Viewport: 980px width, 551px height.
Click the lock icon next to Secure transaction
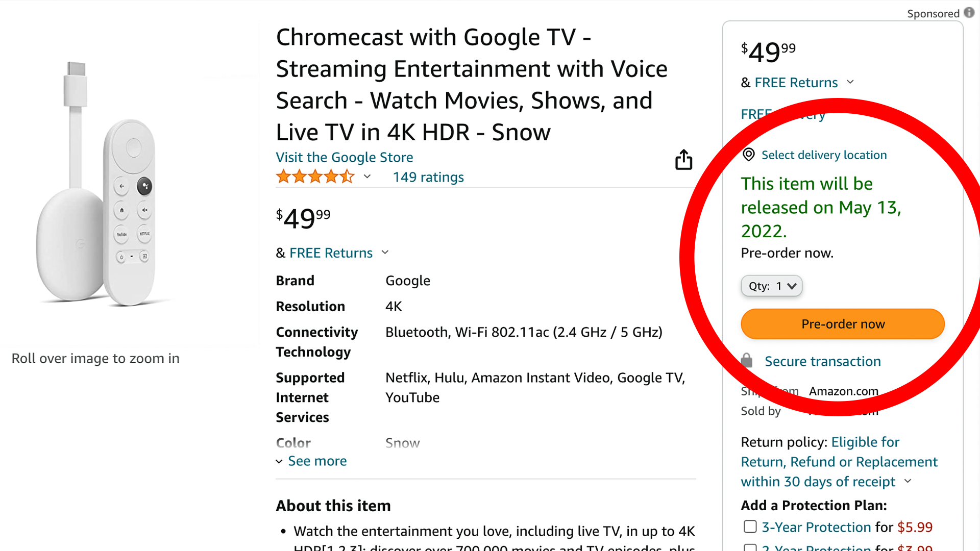[747, 360]
